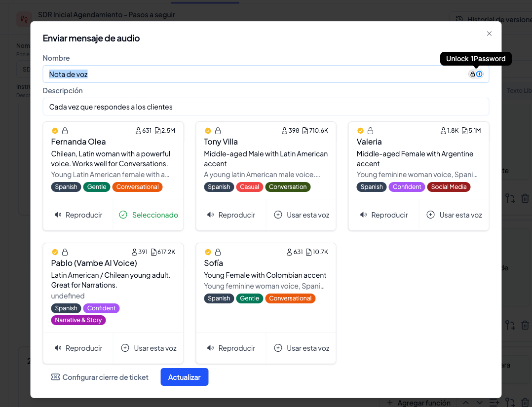Click Reproducir on Valeria's card
This screenshot has height=407, width=532.
383,215
